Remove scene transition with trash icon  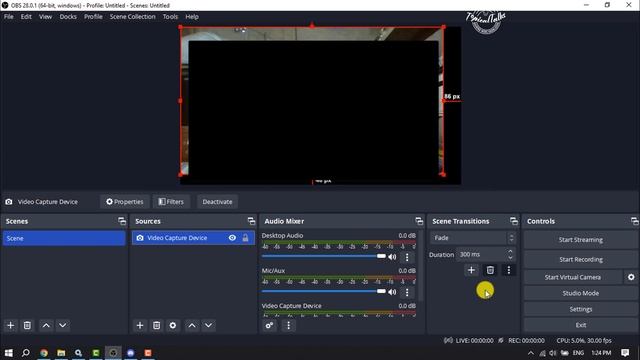pos(490,270)
